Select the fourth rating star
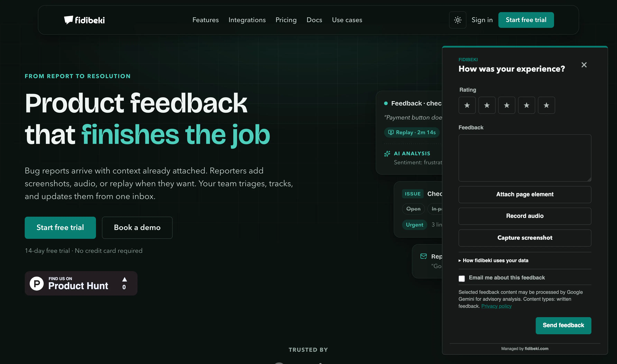This screenshot has height=364, width=617. coord(527,105)
